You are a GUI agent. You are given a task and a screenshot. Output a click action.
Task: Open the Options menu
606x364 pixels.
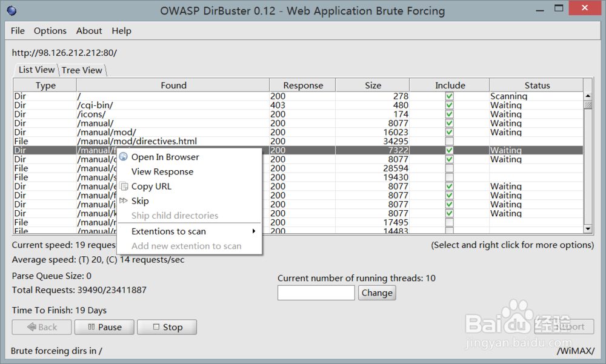tap(50, 31)
